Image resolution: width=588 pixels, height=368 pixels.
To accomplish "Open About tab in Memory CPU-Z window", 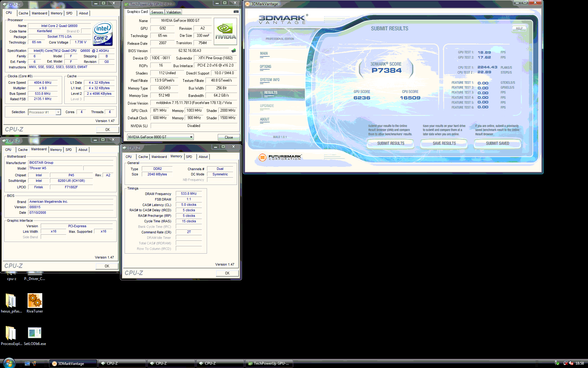I will click(203, 157).
